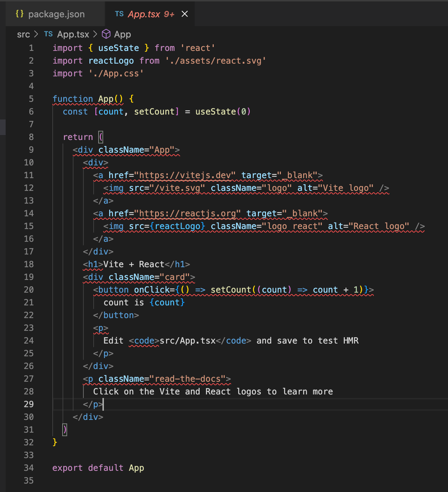The height and width of the screenshot is (492, 448).
Task: Click the closing parenthesis on line 31
Action: tap(65, 430)
